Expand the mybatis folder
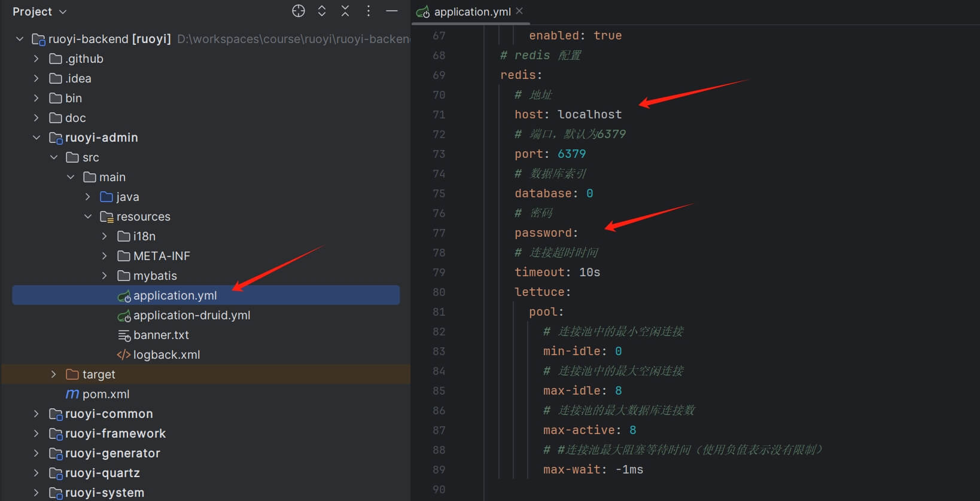The height and width of the screenshot is (501, 980). tap(105, 276)
